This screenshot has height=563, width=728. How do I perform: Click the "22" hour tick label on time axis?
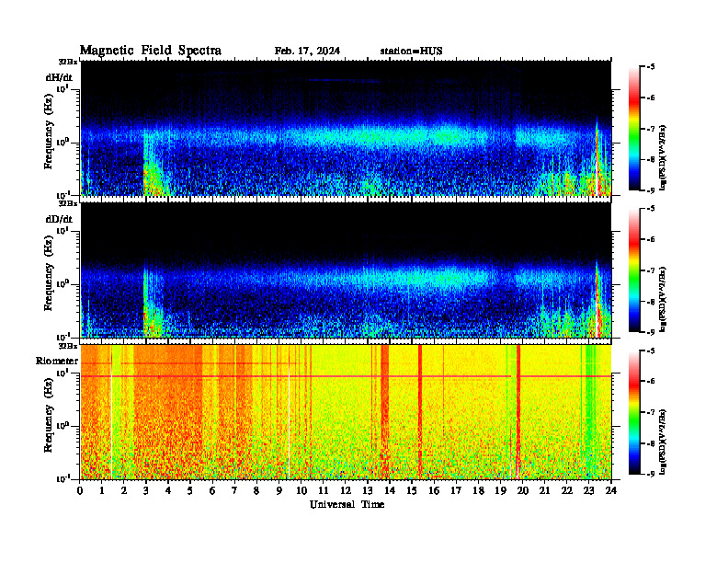tap(567, 490)
